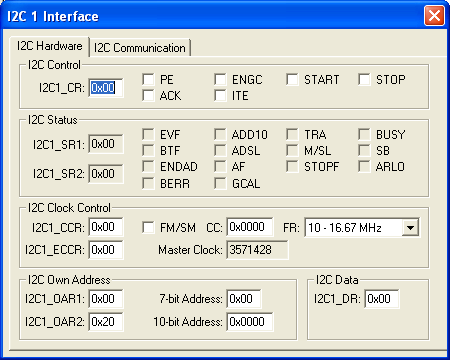Check the GCAL status flag

(x=220, y=183)
